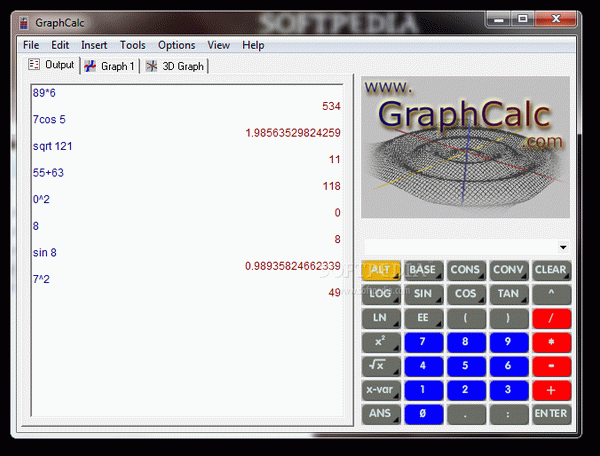600x456 pixels.
Task: Select the result 1.98563529824259
Action: (x=293, y=133)
